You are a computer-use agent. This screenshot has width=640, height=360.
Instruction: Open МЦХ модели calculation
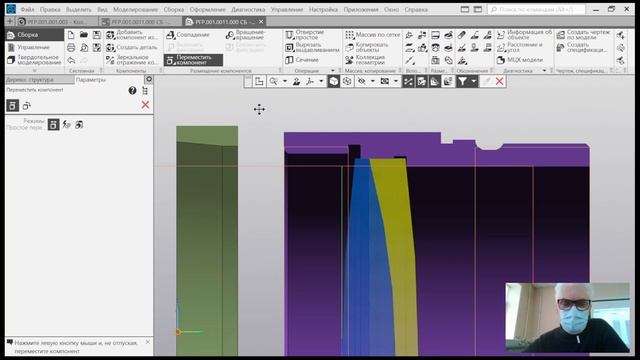(520, 60)
